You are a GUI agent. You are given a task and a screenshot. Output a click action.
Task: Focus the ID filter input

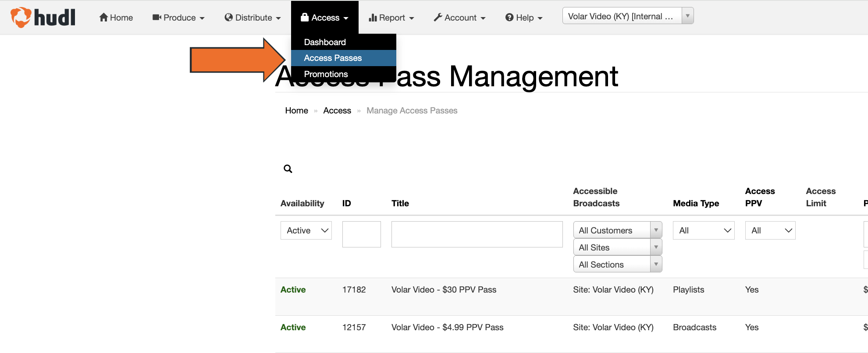(362, 234)
